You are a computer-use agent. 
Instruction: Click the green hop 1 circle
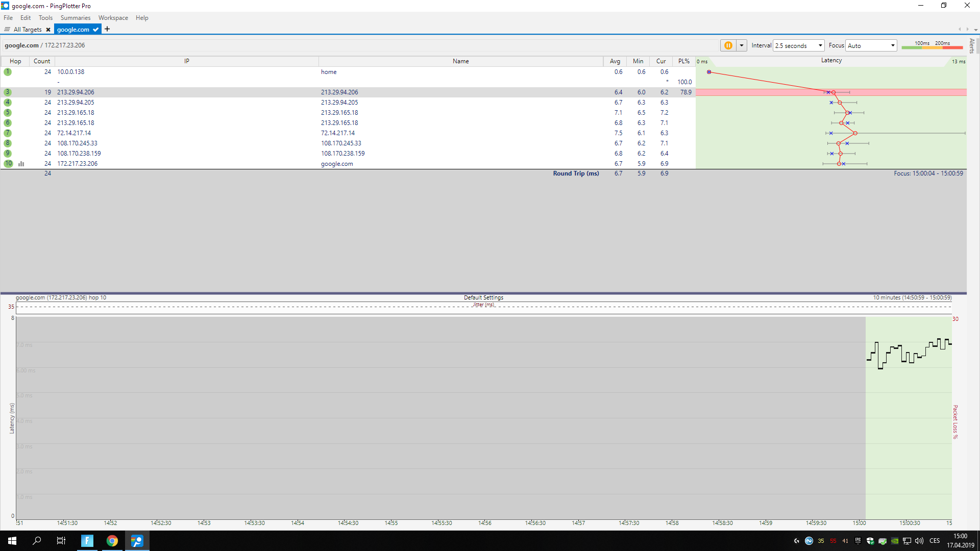(8, 72)
